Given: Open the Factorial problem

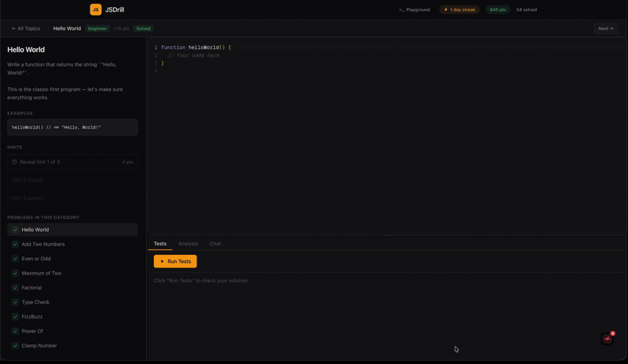Looking at the screenshot, I should (x=72, y=288).
